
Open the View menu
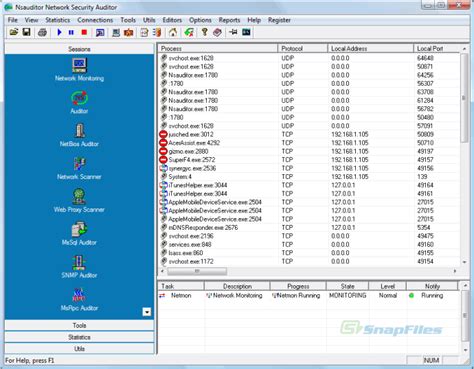pos(31,20)
